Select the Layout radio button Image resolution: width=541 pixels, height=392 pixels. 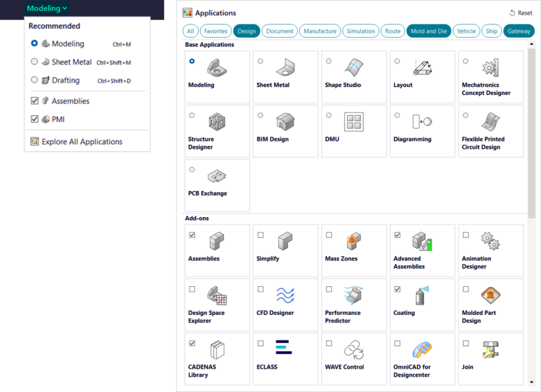click(397, 61)
